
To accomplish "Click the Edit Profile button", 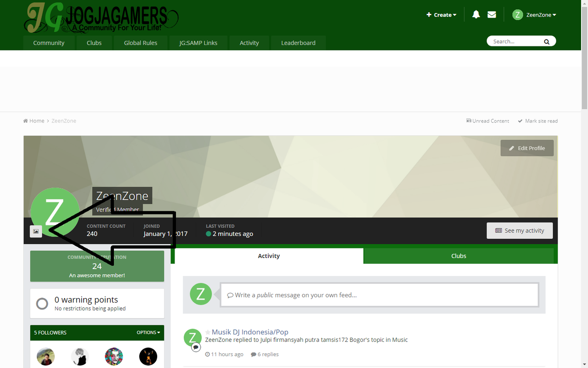I will click(527, 148).
